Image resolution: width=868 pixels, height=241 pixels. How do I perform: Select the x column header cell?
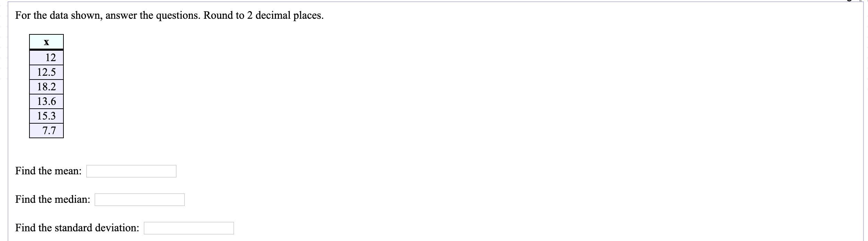tap(46, 42)
